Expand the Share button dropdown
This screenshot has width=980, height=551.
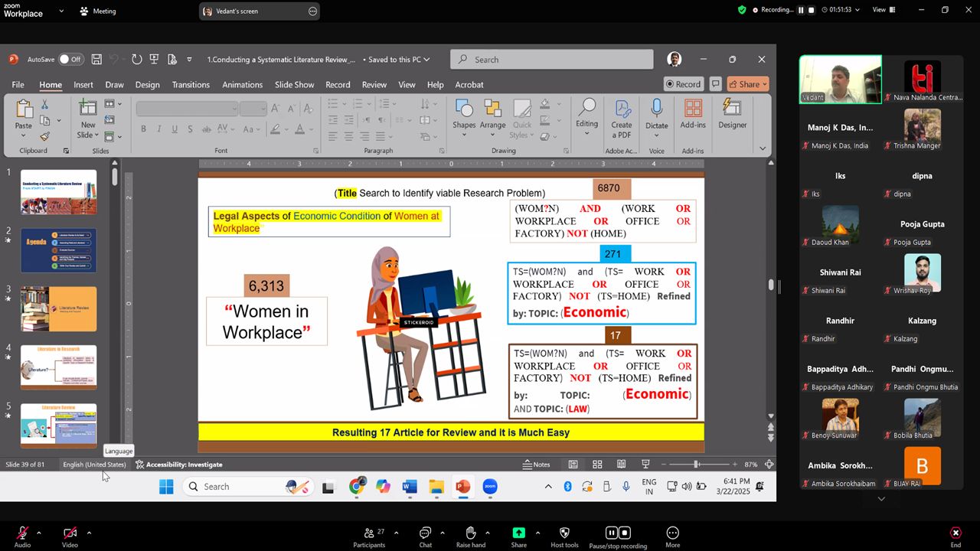coord(764,84)
